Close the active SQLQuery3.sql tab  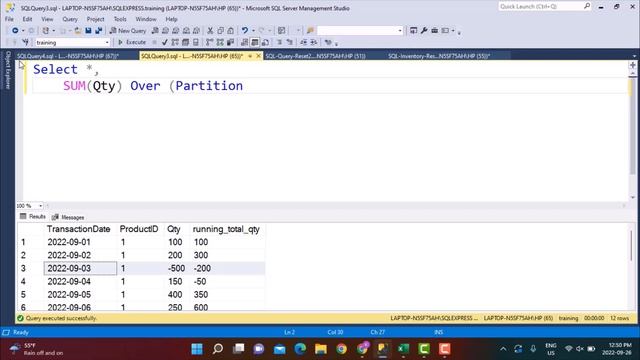point(258,56)
